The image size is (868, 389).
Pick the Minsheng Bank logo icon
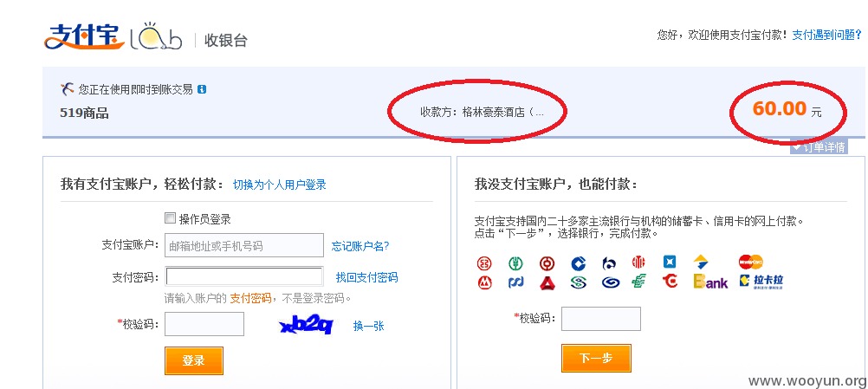(x=579, y=282)
